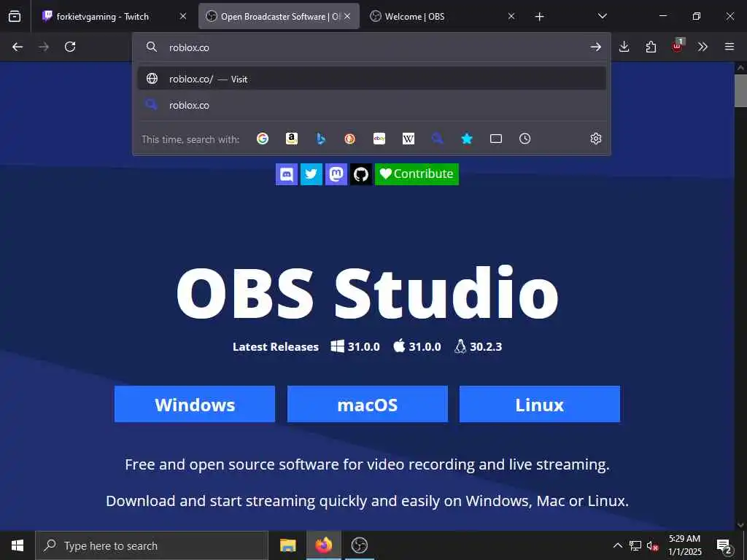This screenshot has width=747, height=560.
Task: Open a new tab with plus button
Action: click(x=539, y=17)
